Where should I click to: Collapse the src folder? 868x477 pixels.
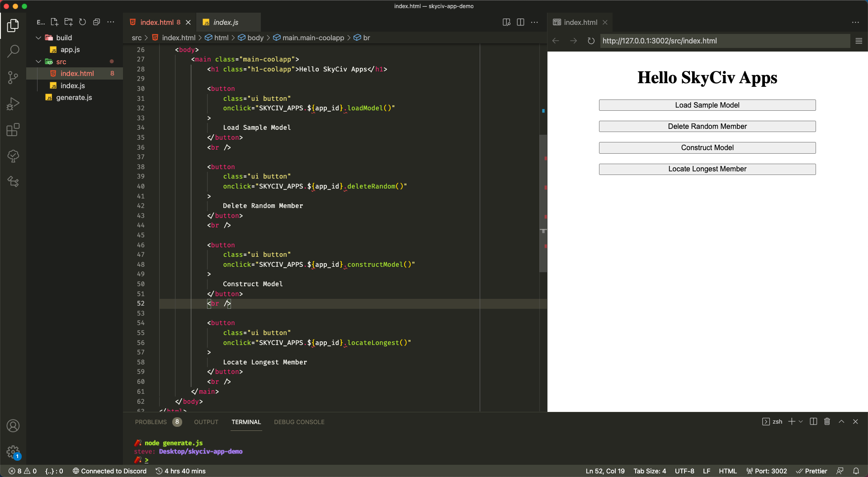(39, 61)
